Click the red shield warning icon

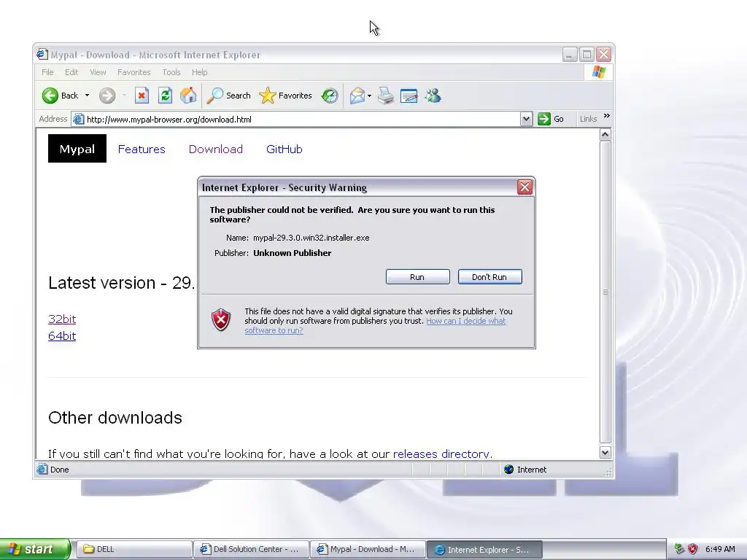[x=221, y=319]
